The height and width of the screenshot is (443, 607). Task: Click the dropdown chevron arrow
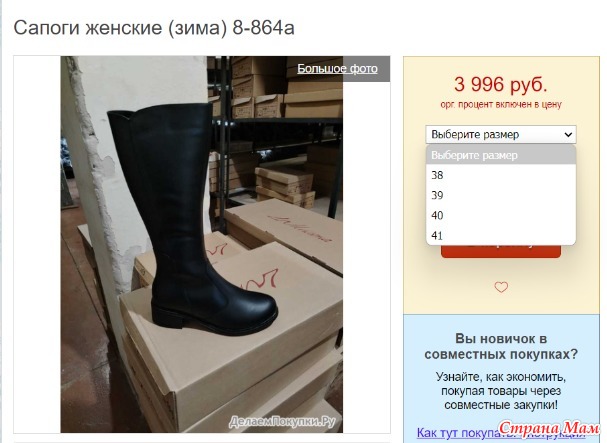[x=568, y=135]
